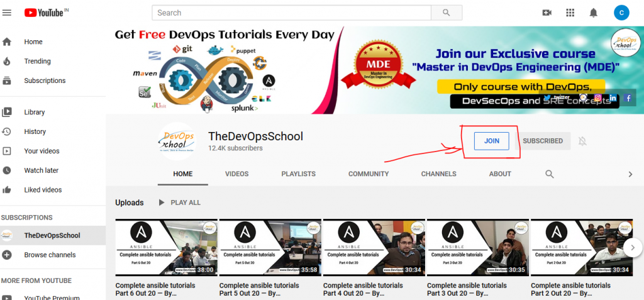Screen dimensions: 644x300
Task: Open Watch later in sidebar
Action: [53, 170]
